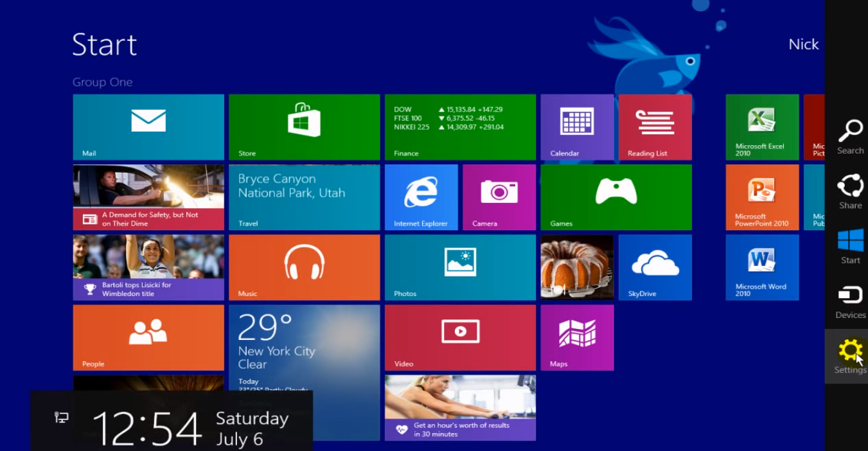Click the Share charm

[x=850, y=191]
